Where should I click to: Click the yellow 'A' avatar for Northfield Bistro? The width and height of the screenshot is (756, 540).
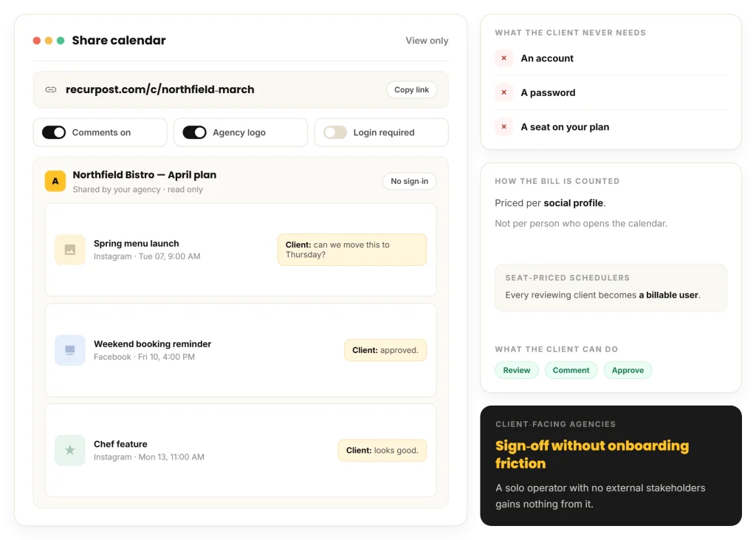point(55,182)
